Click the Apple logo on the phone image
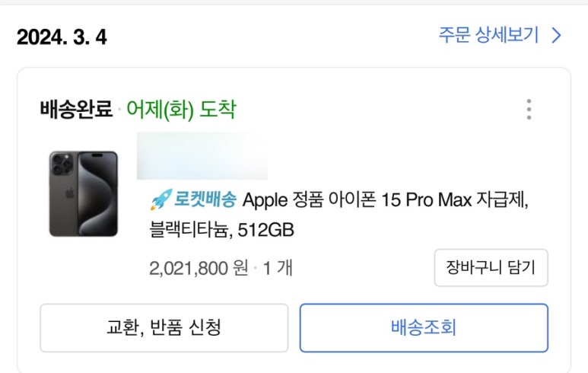Screen dimensions: 588x373 click(x=70, y=194)
